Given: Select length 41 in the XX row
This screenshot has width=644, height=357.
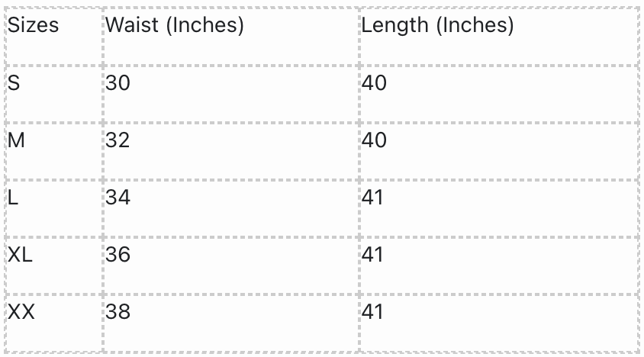Looking at the screenshot, I should (373, 312).
